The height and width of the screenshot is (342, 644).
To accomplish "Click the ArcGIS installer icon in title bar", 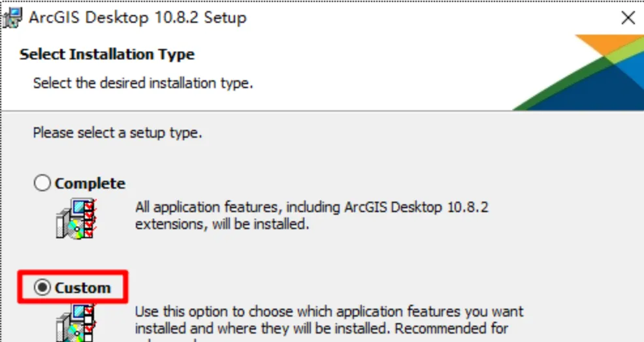I will coord(12,18).
